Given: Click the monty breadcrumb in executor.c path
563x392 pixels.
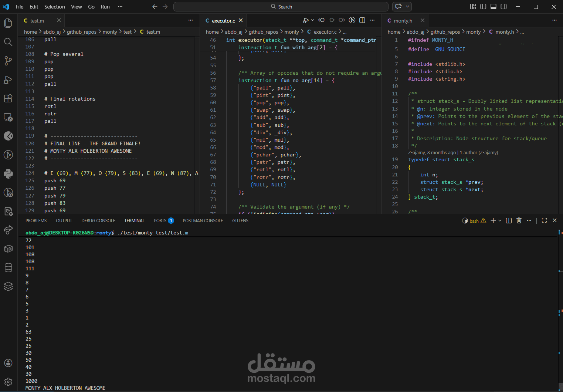Looking at the screenshot, I should click(291, 32).
